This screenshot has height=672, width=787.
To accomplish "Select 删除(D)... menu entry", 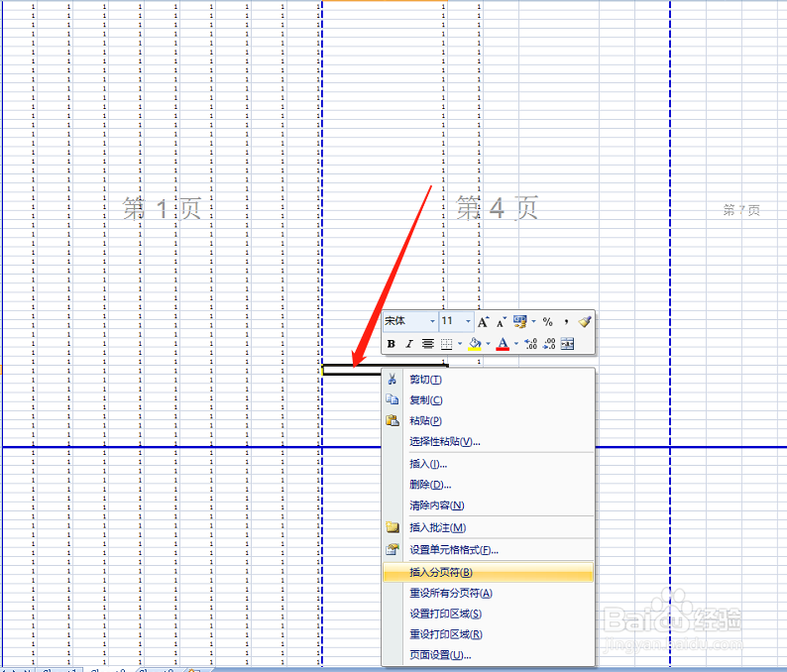I will coord(488,485).
